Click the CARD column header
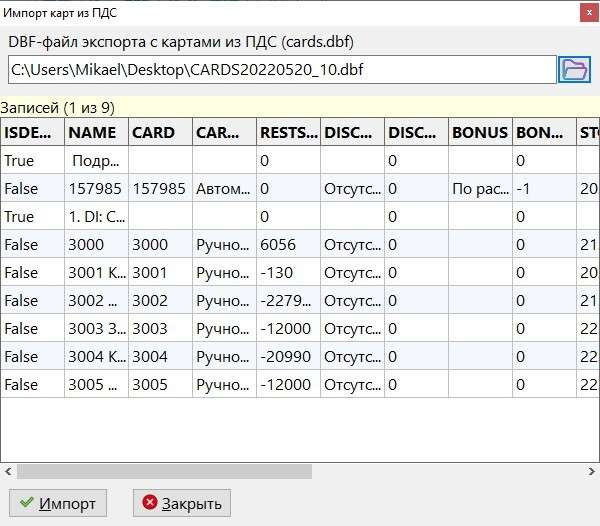This screenshot has height=526, width=600. [x=160, y=132]
